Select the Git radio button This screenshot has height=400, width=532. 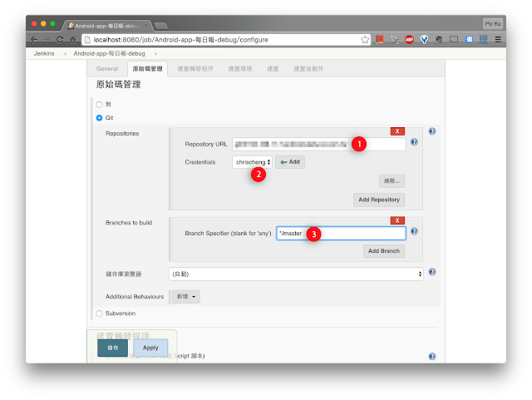(99, 118)
